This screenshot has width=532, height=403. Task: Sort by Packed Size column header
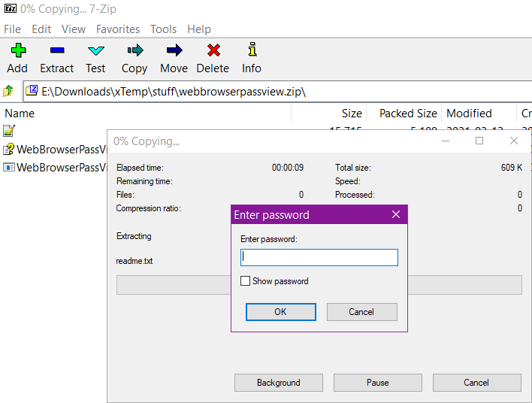tap(408, 114)
